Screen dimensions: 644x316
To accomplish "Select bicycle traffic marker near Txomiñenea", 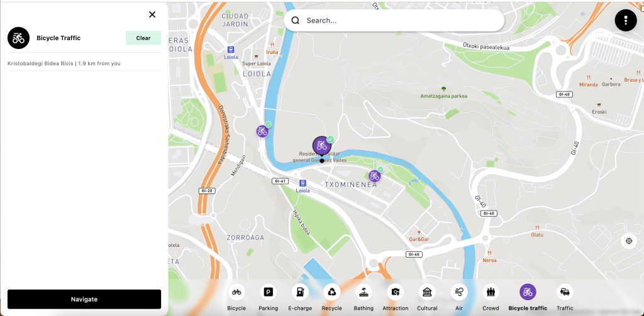I will 374,176.
